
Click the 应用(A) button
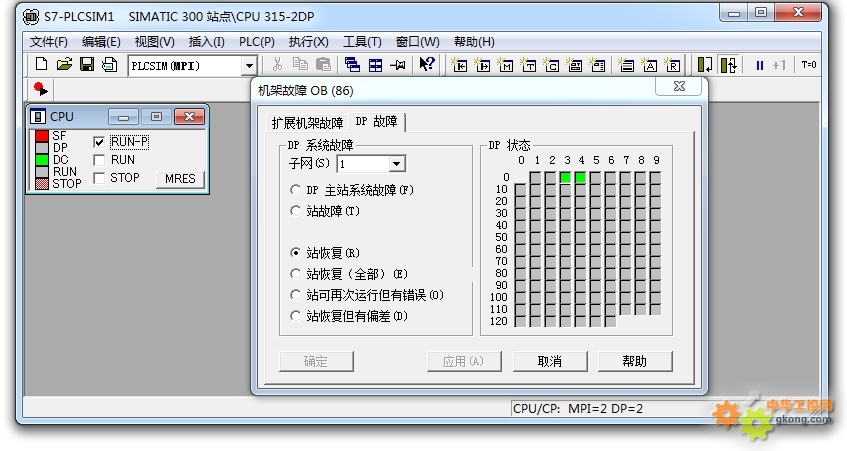click(x=463, y=361)
